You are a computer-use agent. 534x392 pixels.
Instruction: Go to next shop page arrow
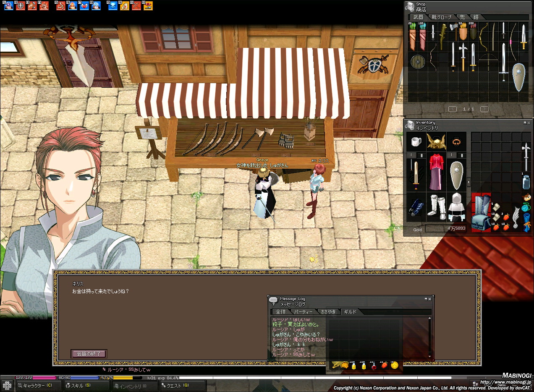pos(484,109)
